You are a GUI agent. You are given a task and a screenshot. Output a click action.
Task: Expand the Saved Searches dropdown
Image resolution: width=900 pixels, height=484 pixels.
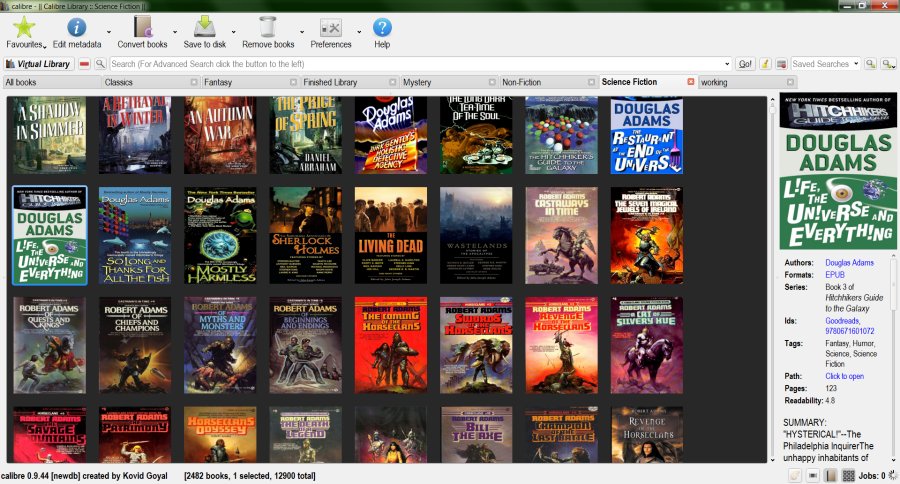(855, 64)
